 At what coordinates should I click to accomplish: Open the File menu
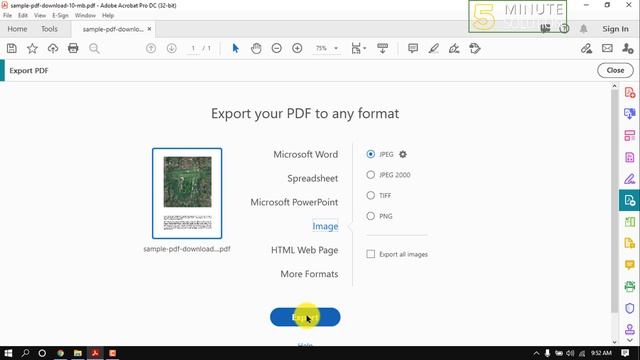point(7,16)
